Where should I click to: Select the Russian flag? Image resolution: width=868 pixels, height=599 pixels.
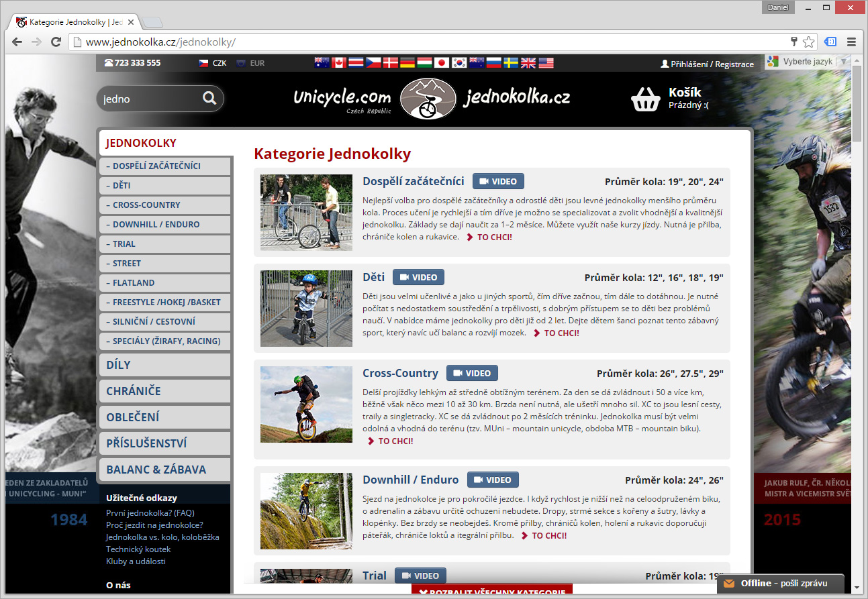(x=494, y=63)
